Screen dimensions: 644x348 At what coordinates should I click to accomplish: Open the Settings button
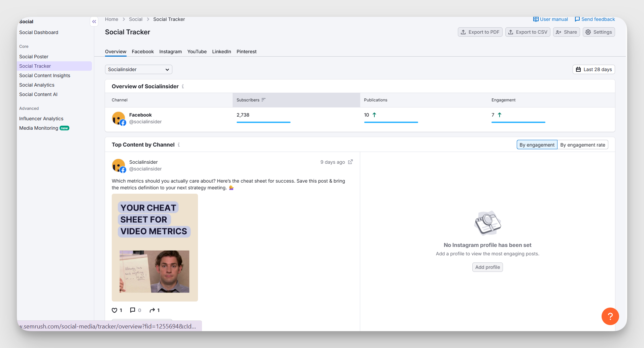click(599, 32)
